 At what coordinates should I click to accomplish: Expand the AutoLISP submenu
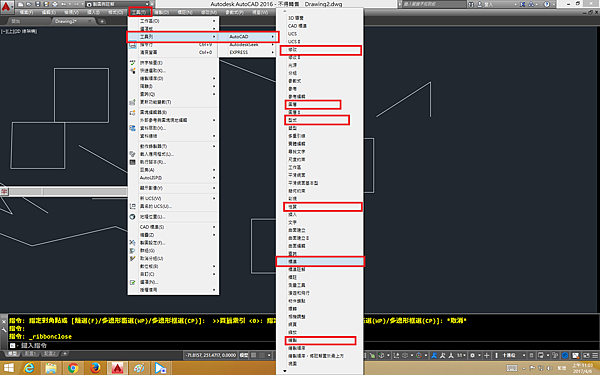173,178
